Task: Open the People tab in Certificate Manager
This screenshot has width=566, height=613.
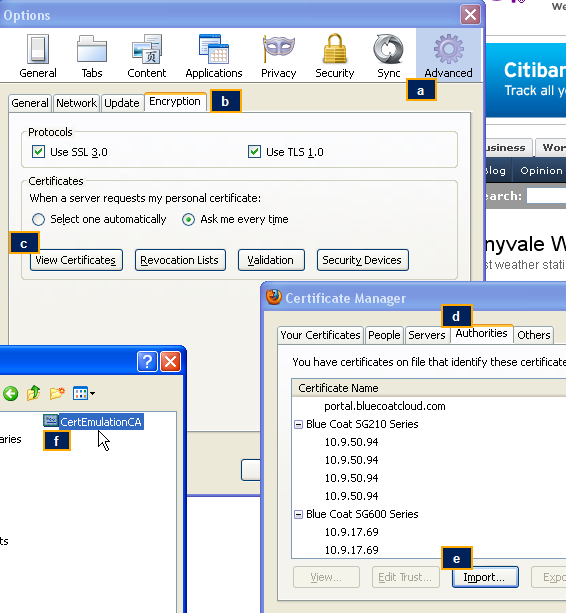Action: point(384,335)
